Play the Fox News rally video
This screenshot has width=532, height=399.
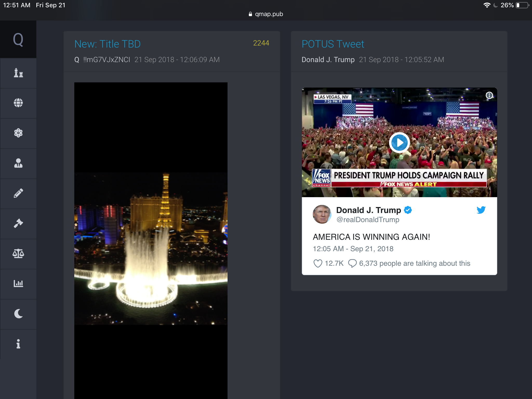click(399, 143)
